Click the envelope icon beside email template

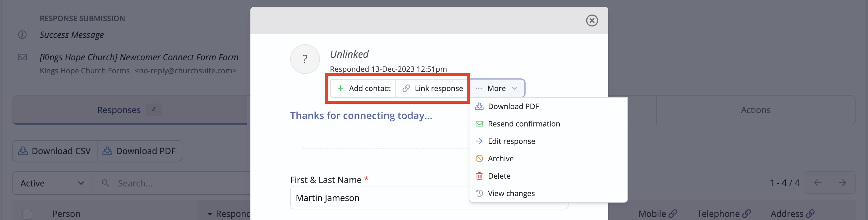tap(22, 57)
